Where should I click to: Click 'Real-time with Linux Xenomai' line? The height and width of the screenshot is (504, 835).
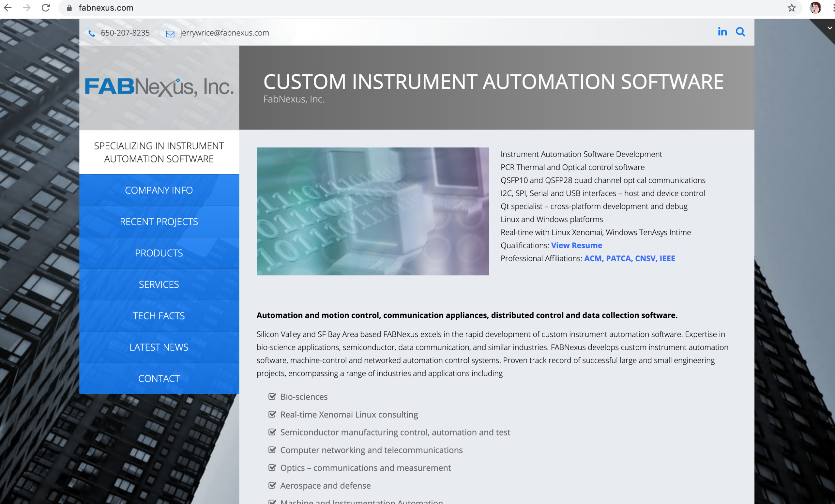point(596,232)
